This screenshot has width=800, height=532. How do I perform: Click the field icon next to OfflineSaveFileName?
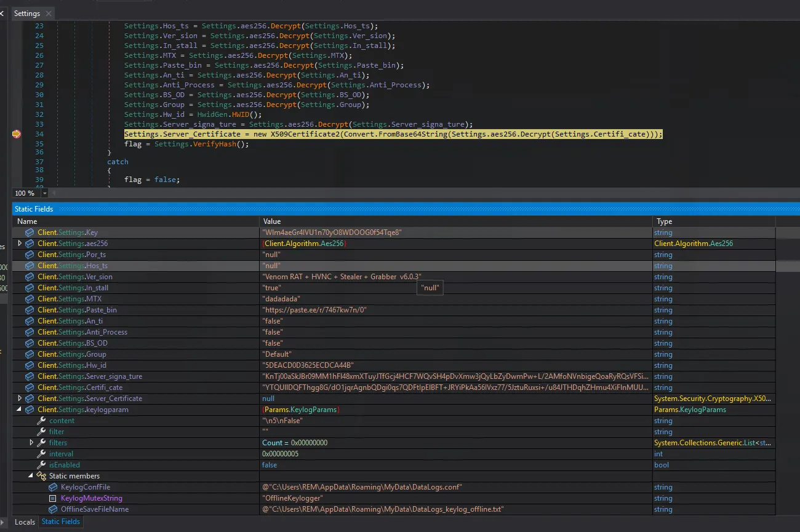click(53, 509)
